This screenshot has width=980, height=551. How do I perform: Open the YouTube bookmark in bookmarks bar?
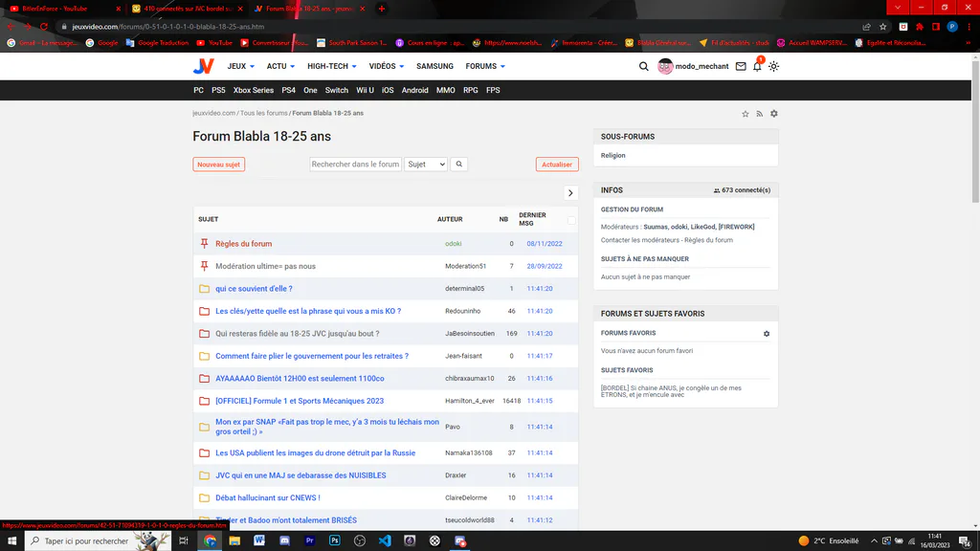[x=214, y=42]
